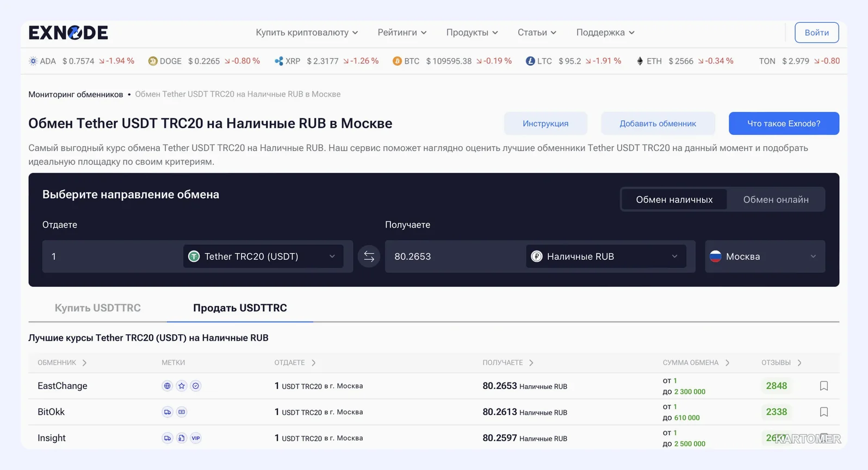868x470 pixels.
Task: Sort by СУММА ОБМЕНА column header
Action: point(696,363)
